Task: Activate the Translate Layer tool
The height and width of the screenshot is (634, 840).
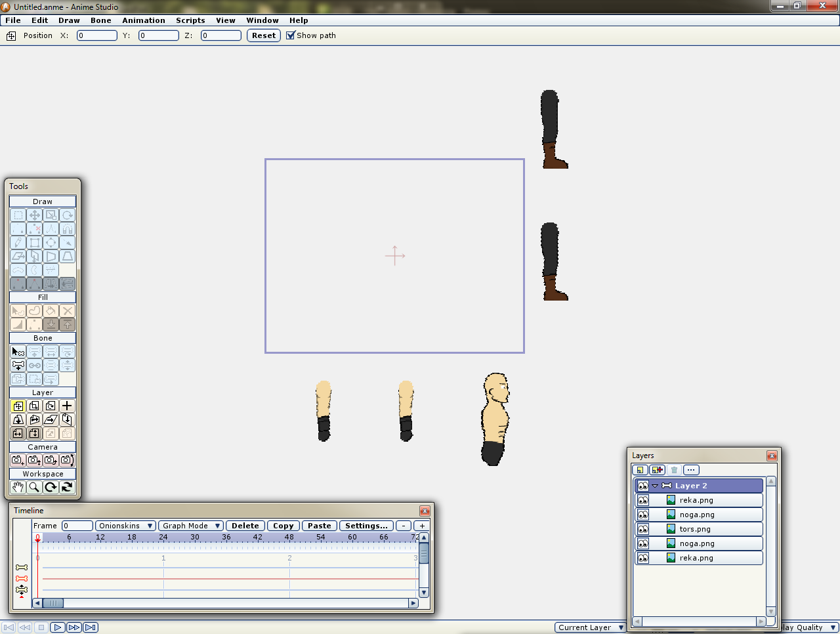Action: click(x=18, y=406)
